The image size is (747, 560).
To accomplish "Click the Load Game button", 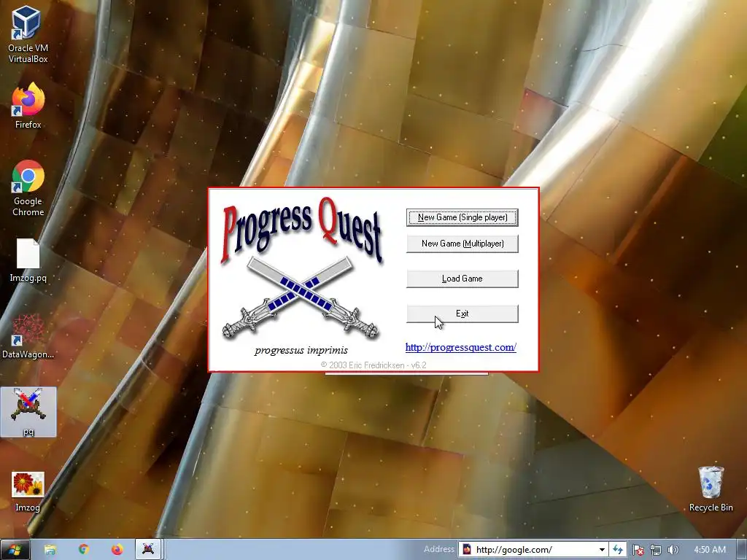I will click(462, 279).
